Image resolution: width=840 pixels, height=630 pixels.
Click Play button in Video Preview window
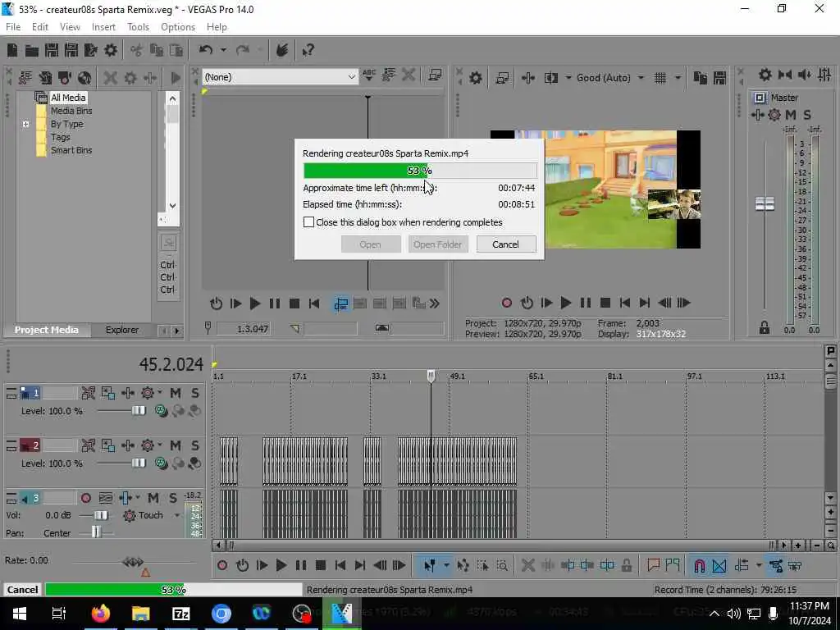[566, 303]
